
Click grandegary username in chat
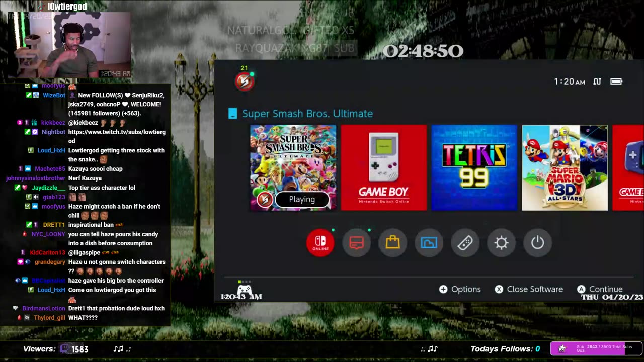pos(50,262)
